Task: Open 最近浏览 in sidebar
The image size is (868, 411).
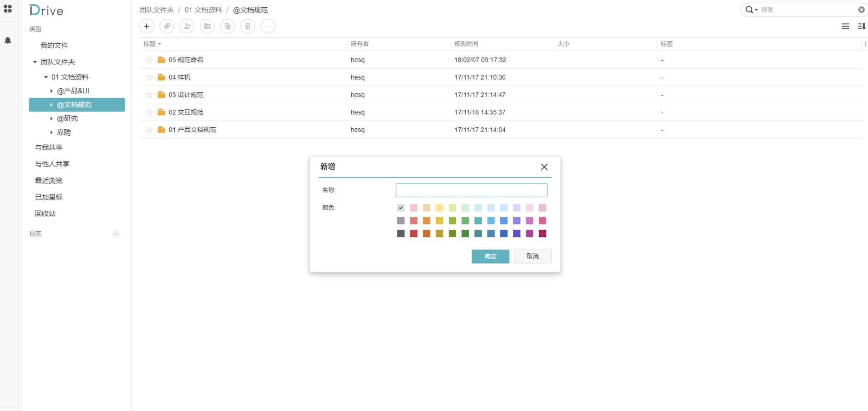Action: [49, 180]
